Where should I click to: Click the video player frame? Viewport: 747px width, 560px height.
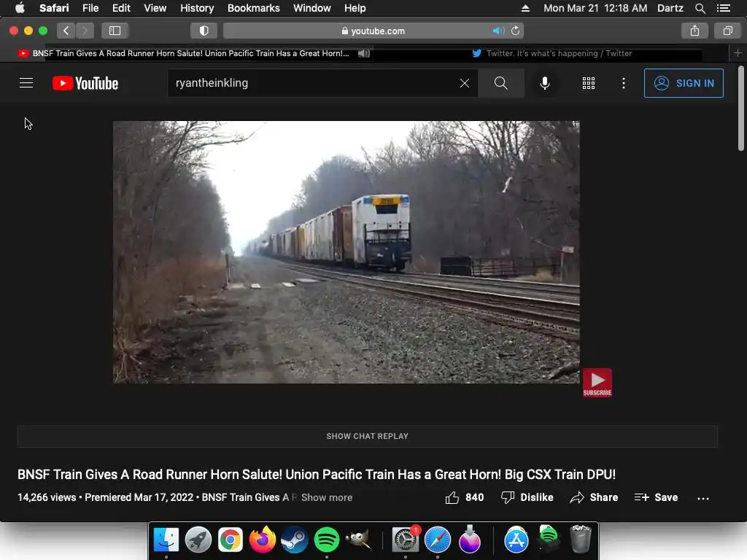347,252
